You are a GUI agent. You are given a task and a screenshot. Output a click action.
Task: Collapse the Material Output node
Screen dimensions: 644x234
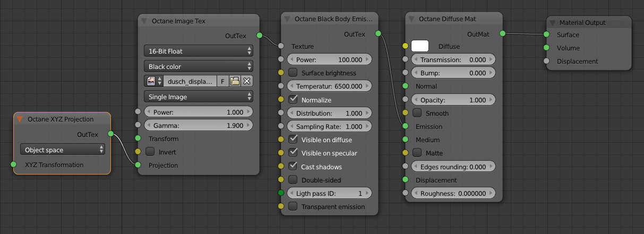click(x=552, y=23)
